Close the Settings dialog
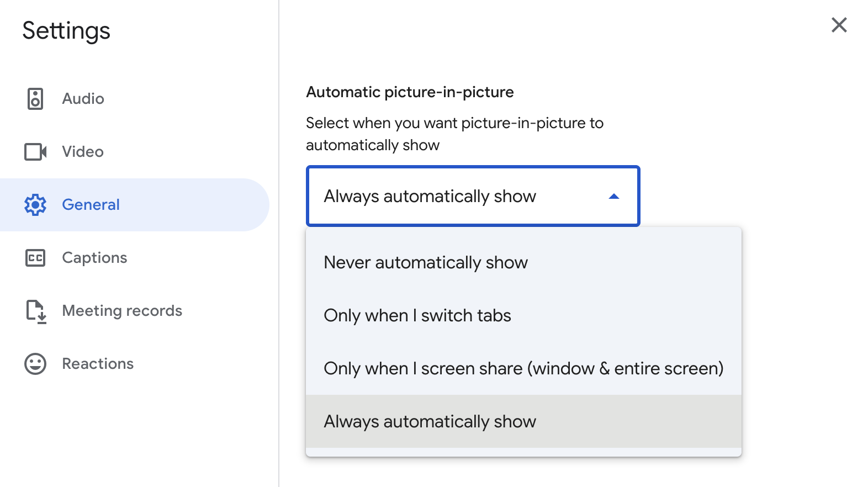868x487 pixels. [839, 25]
